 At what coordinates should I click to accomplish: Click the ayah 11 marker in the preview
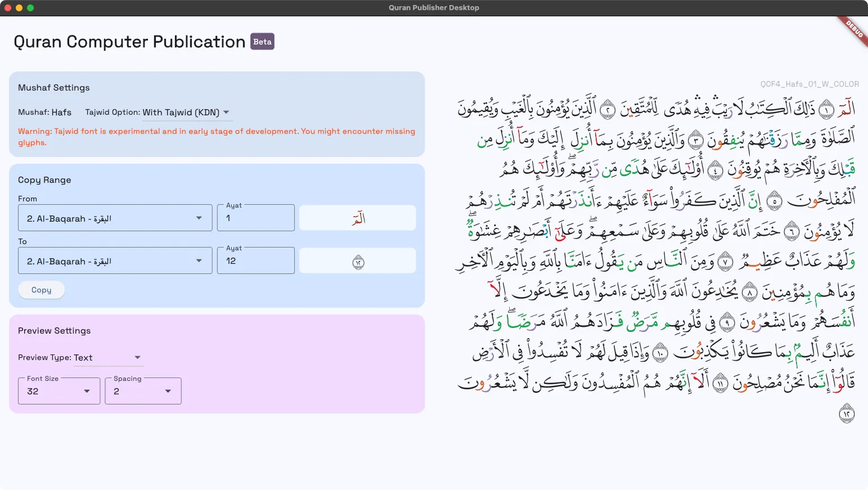click(x=720, y=383)
